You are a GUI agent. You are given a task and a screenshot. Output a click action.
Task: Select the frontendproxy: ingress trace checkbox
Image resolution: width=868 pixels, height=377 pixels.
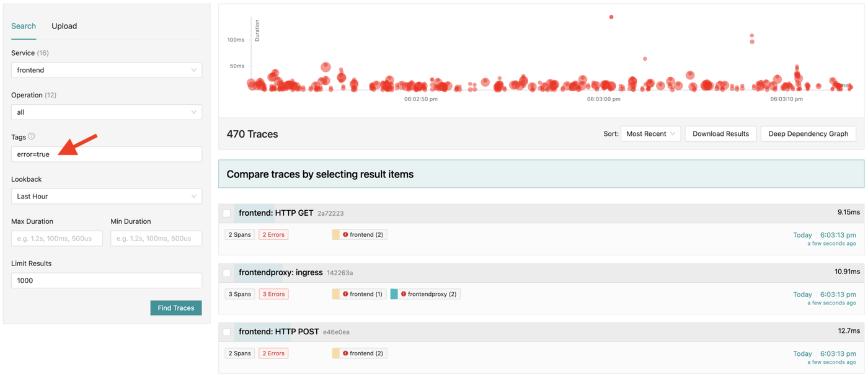[227, 273]
